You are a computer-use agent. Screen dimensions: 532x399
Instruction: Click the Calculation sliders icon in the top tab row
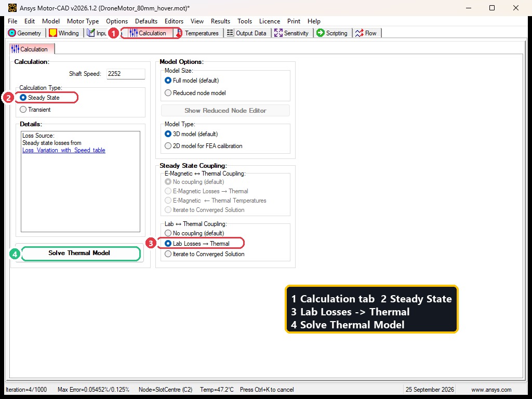134,33
